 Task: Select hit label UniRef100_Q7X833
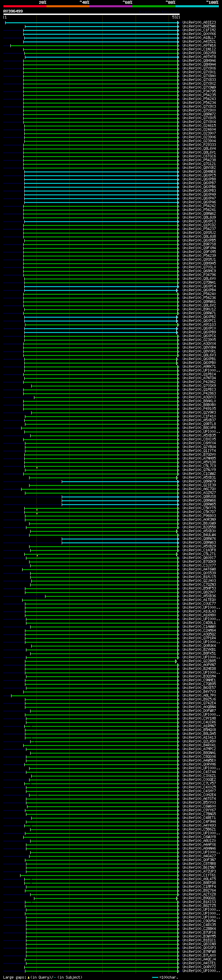point(199,80)
